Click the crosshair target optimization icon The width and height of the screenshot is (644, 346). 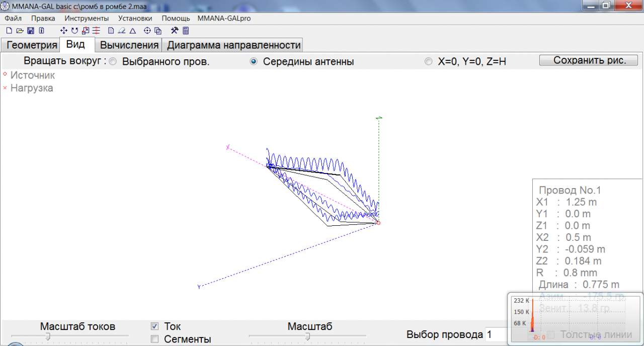[x=147, y=31]
